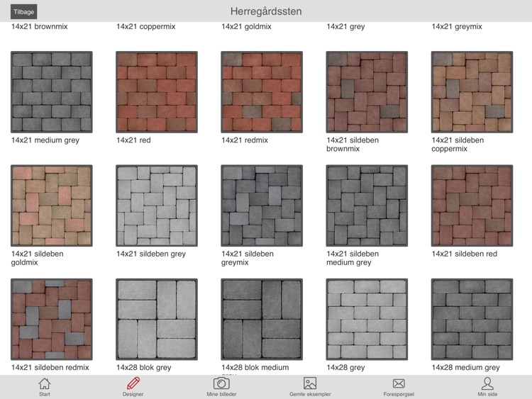Viewport: 532px width, 399px height.
Task: Select the 14x28 grey paving thumbnail
Action: [367, 320]
